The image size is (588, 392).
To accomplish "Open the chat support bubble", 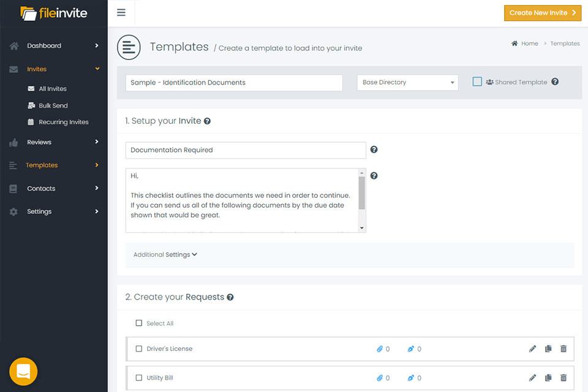I will (x=23, y=371).
